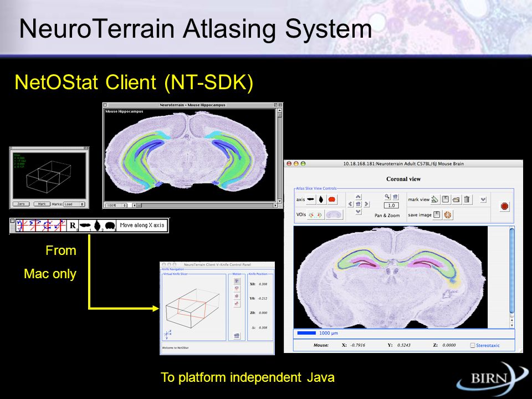Click the magnifier zoom icon

point(387,196)
